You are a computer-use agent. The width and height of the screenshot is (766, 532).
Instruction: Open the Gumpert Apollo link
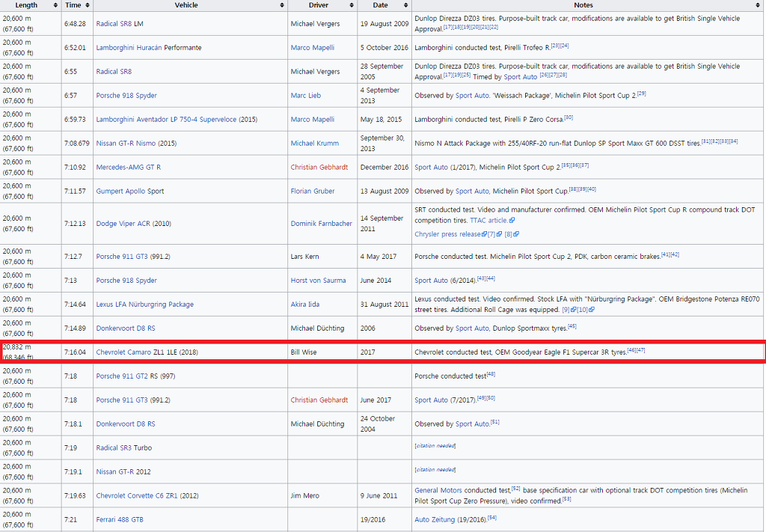coord(120,191)
